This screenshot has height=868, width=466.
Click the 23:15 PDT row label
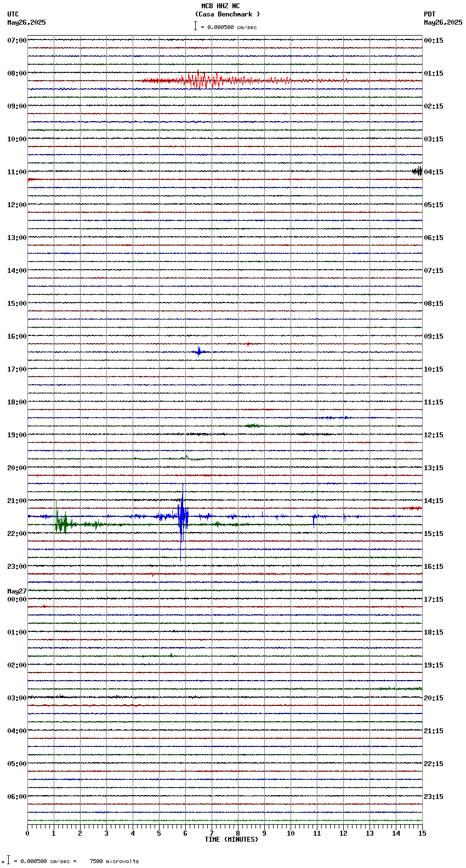pos(434,797)
